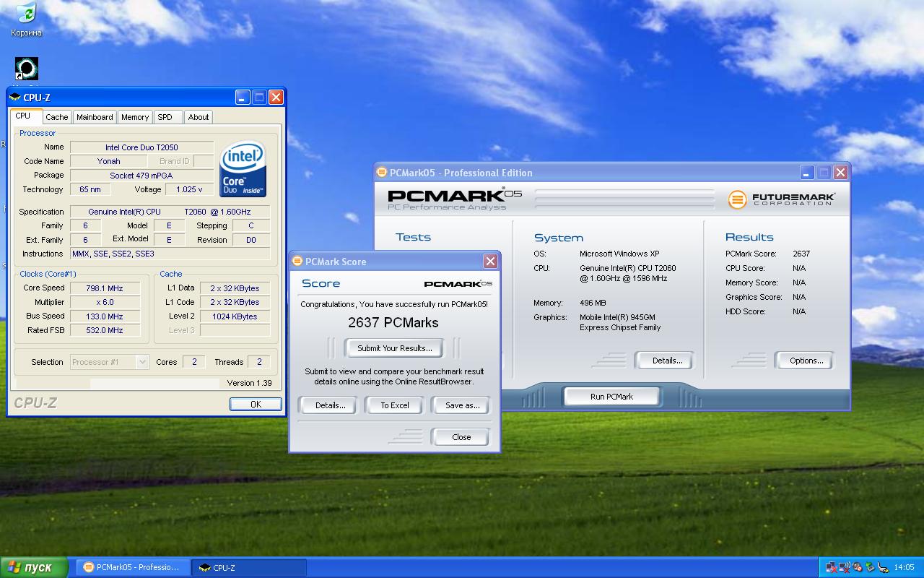Click the CPU-Z processor Name field

tap(141, 147)
